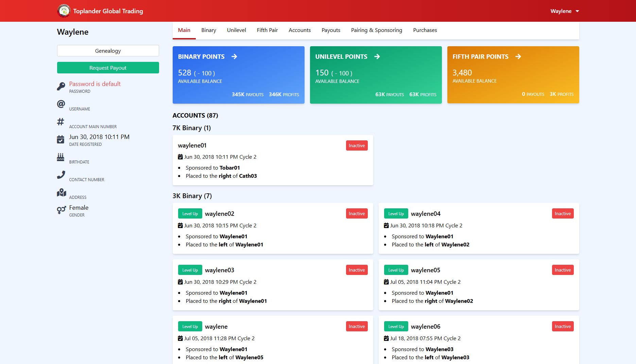Screen dimensions: 636x364
Task: Click the contact number phone icon
Action: coord(61,175)
